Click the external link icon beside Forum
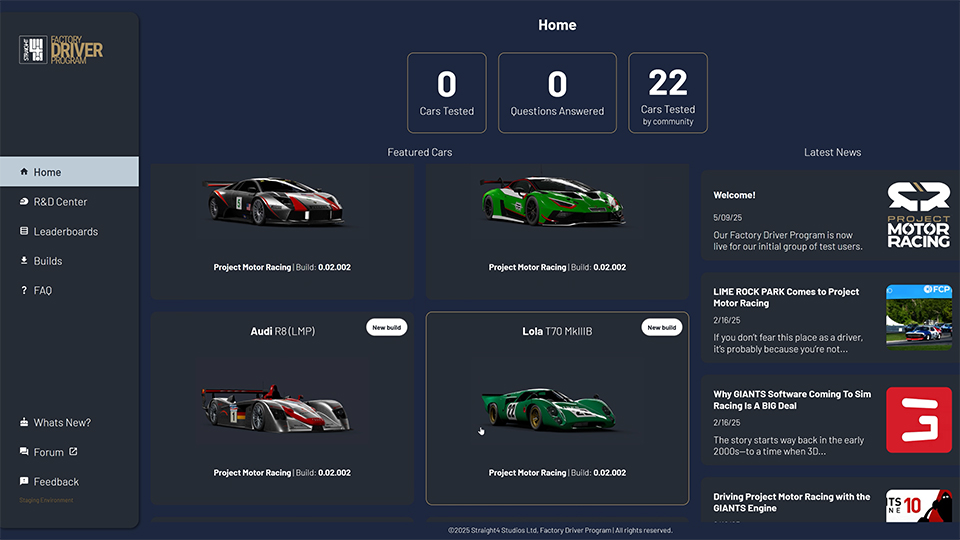This screenshot has width=960, height=540. tap(73, 451)
